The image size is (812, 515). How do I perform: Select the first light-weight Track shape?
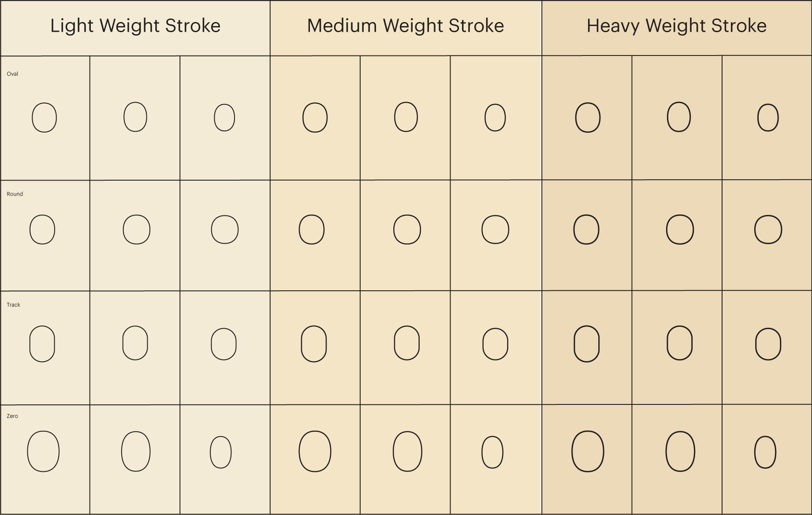(x=42, y=344)
